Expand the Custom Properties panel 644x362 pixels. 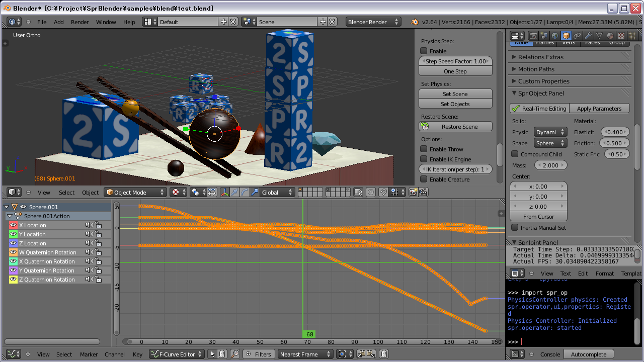pyautogui.click(x=514, y=81)
